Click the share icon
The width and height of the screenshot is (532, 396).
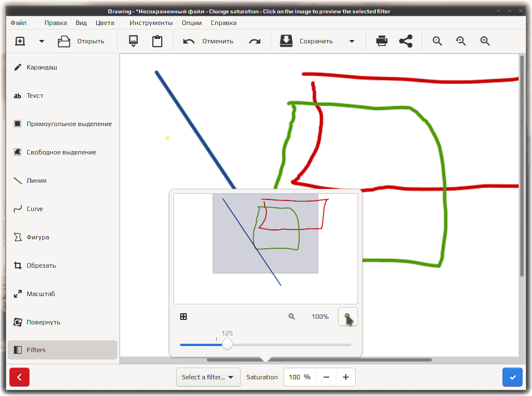click(406, 41)
